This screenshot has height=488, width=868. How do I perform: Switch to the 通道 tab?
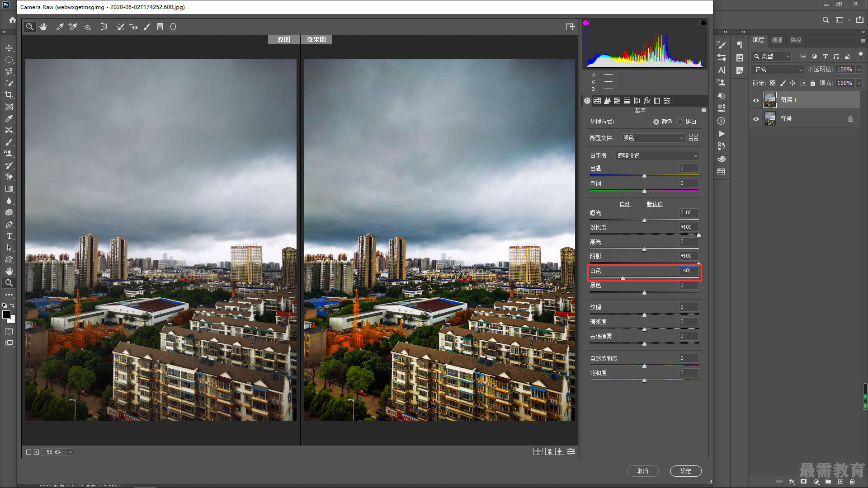(777, 40)
